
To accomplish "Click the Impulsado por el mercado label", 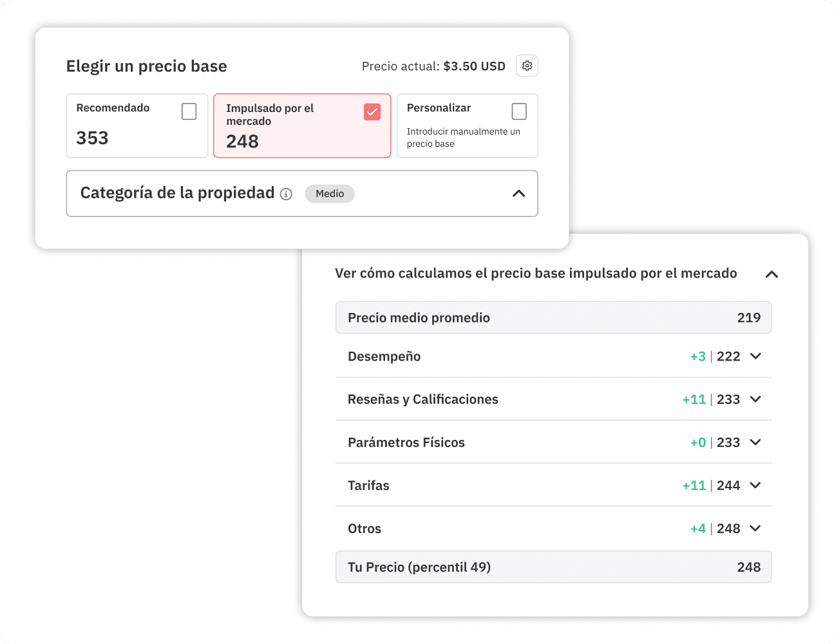I will [270, 115].
